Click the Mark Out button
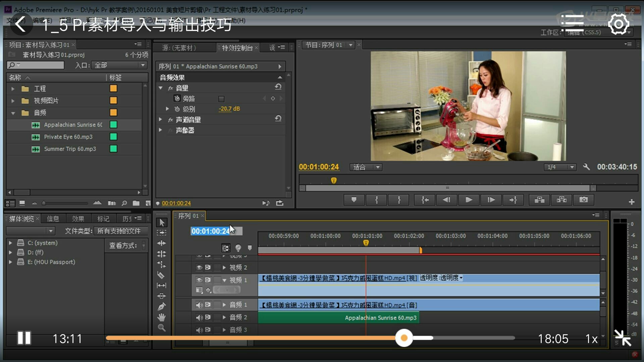 point(399,200)
